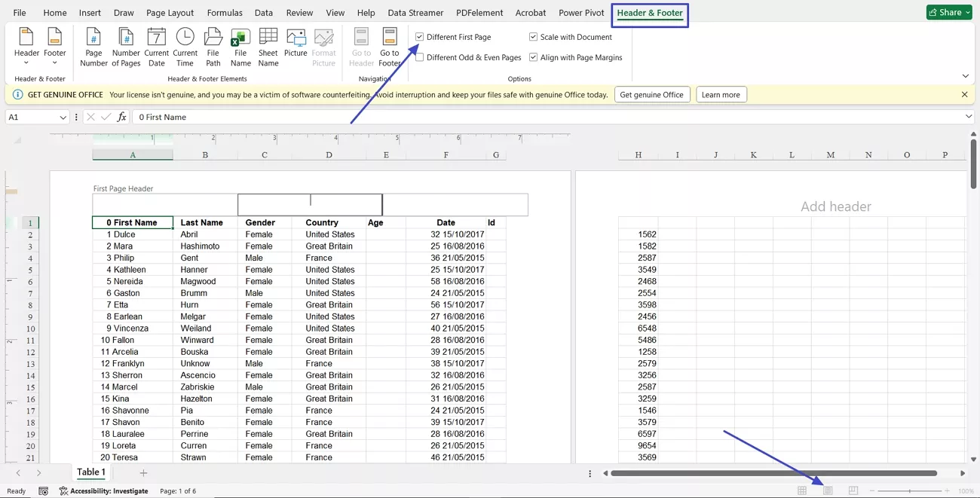Switch to the Formulas ribbon tab
This screenshot has height=498, width=980.
(225, 12)
